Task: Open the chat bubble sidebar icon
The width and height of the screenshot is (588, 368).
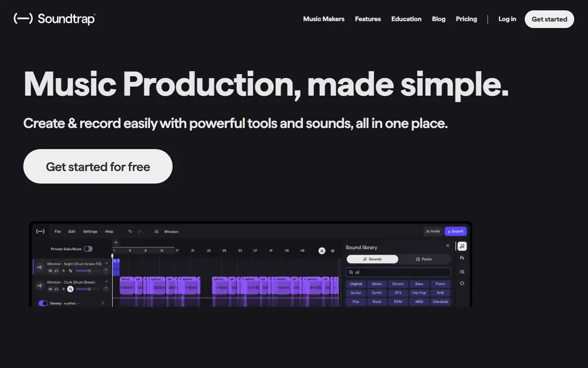Action: (x=462, y=283)
